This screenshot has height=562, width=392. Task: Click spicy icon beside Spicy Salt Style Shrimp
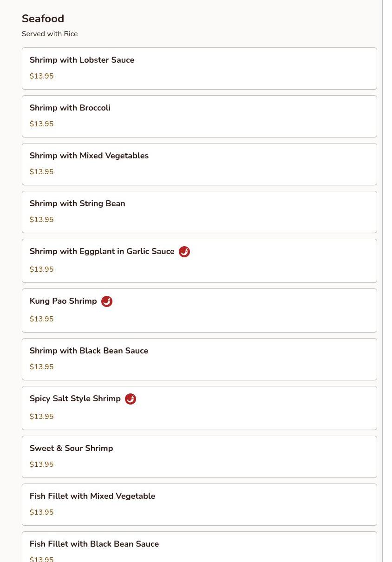click(131, 399)
